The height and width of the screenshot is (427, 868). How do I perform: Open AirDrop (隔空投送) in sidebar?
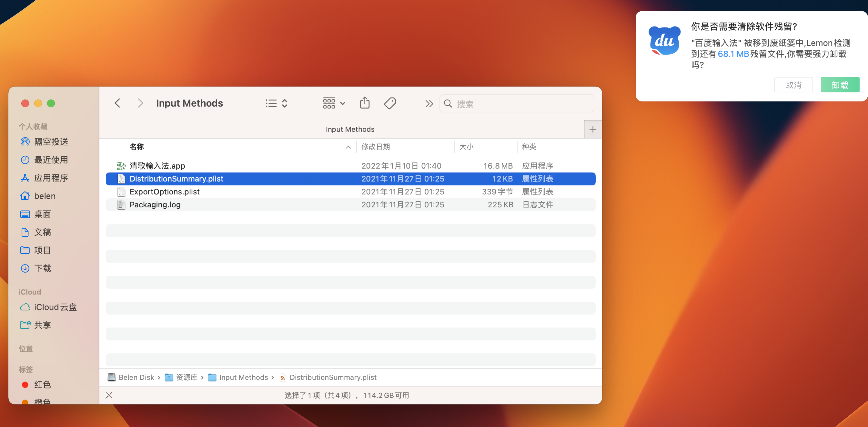(x=51, y=142)
